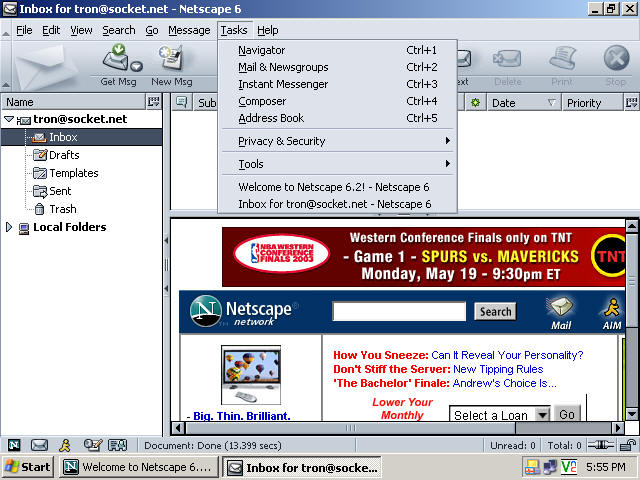This screenshot has height=480, width=640.
Task: Click the Netscape network logo
Action: [243, 311]
